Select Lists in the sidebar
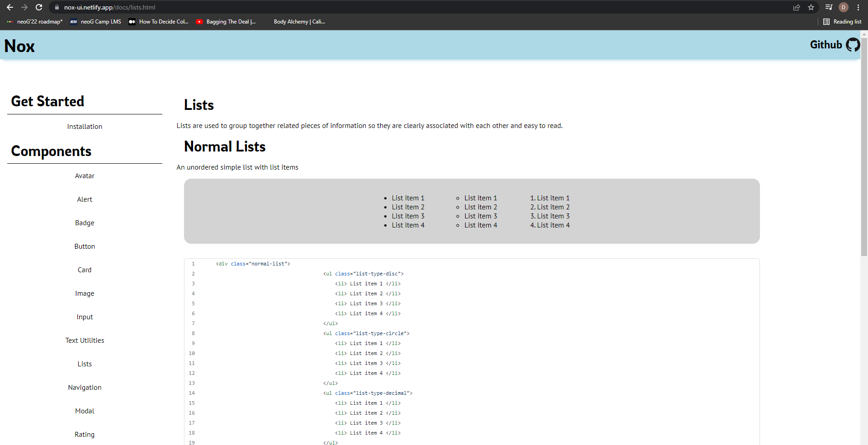This screenshot has width=868, height=445. [85, 364]
